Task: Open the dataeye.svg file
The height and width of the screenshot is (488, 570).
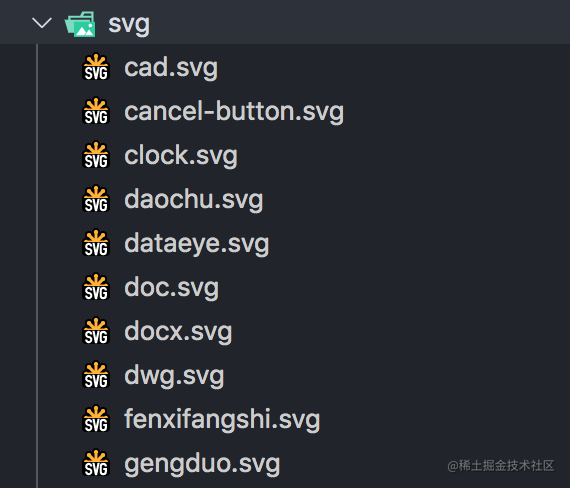Action: (x=196, y=244)
